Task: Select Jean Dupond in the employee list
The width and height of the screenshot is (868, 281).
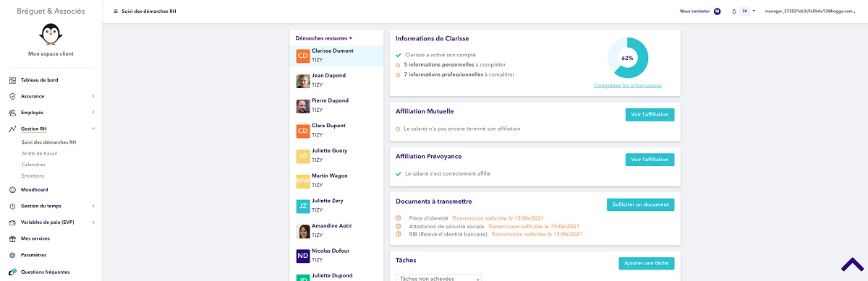Action: pos(336,80)
